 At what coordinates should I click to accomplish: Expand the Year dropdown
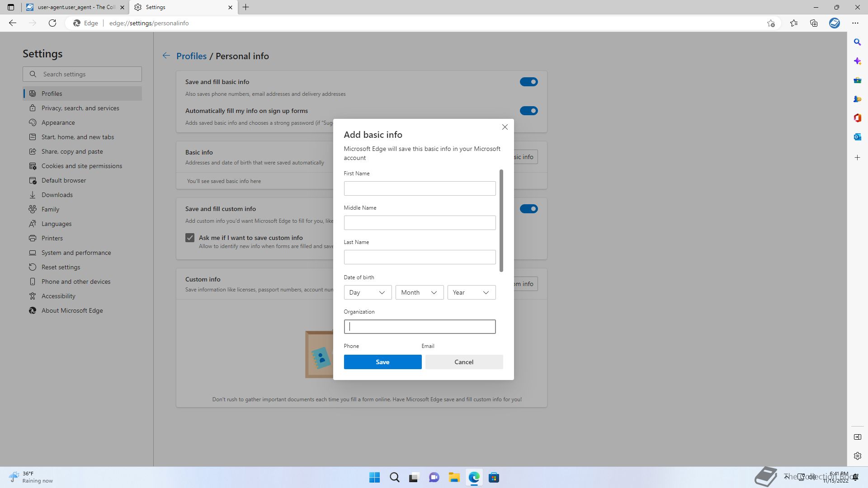point(471,292)
